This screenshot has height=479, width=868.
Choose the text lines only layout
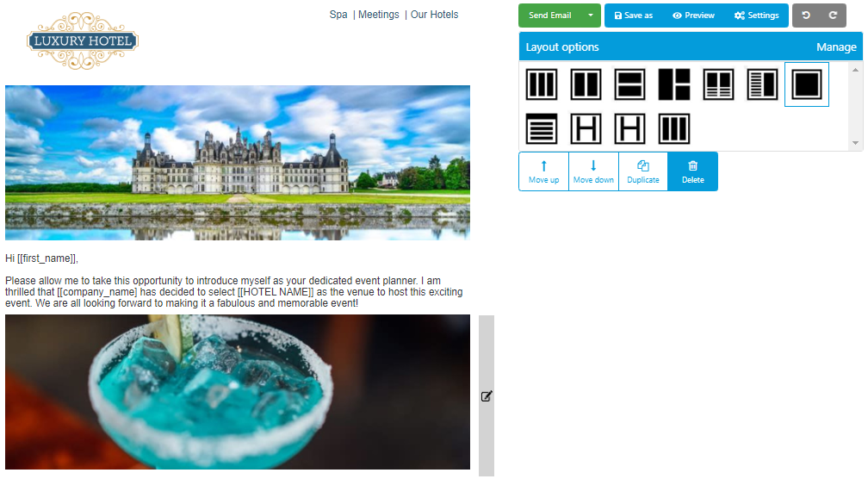click(x=541, y=128)
